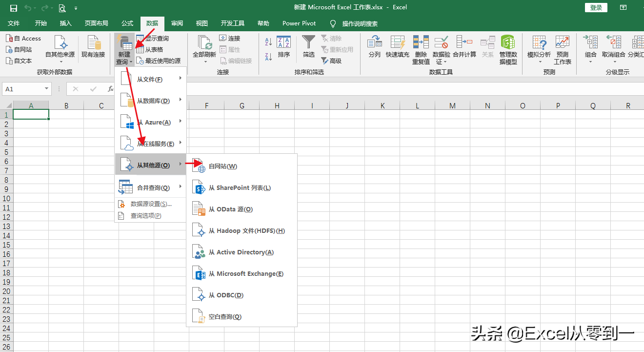
Task: Open the Customize Quick Access Toolbar dropdown
Action: 76,8
